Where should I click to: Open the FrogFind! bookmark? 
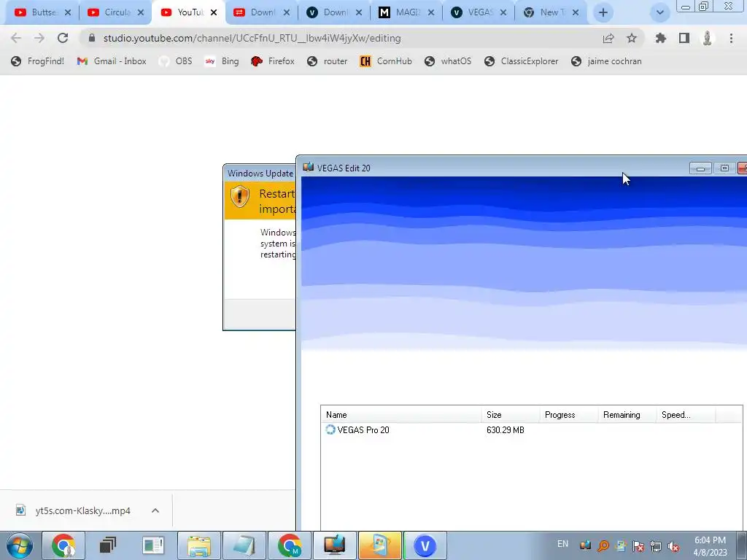(x=38, y=61)
